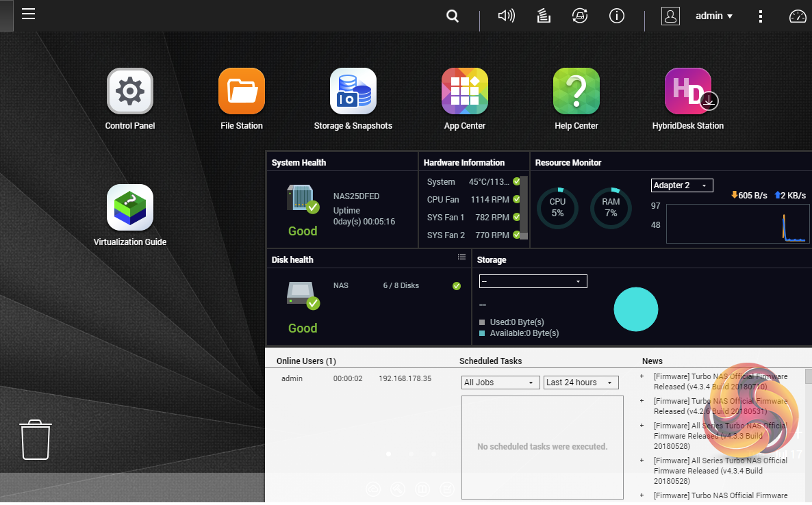
Task: Click the News section heading
Action: [652, 361]
